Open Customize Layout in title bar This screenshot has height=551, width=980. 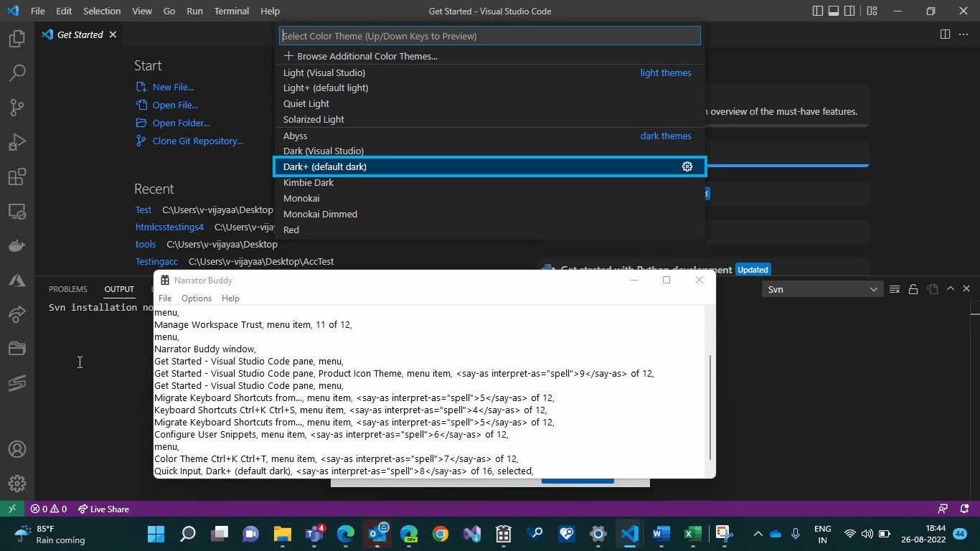tap(872, 11)
